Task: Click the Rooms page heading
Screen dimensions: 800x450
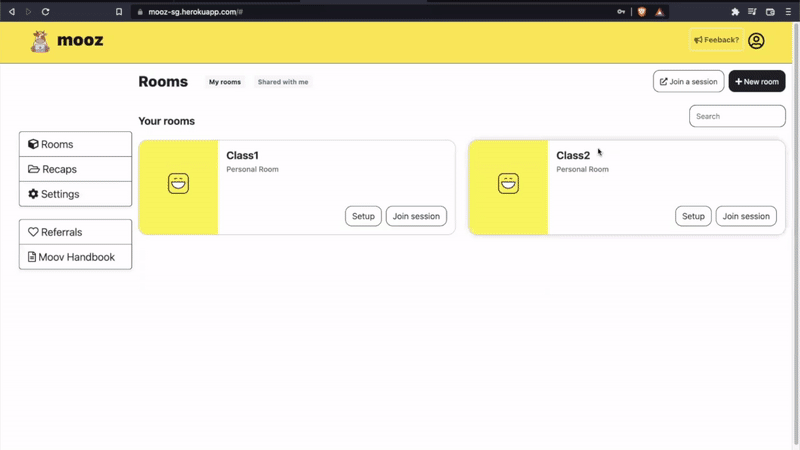Action: 163,82
